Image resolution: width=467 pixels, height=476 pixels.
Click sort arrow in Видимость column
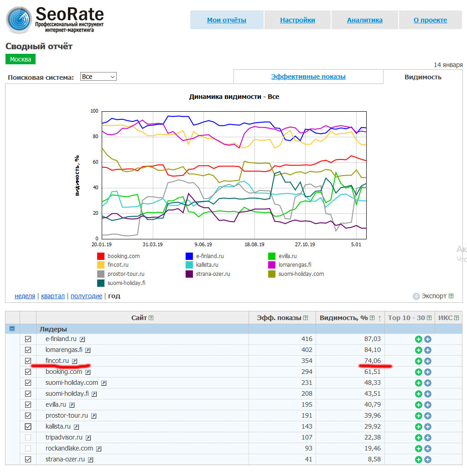click(379, 318)
